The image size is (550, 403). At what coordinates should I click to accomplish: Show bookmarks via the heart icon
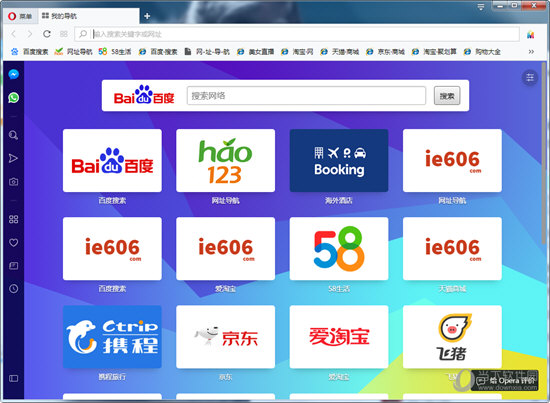tap(13, 242)
